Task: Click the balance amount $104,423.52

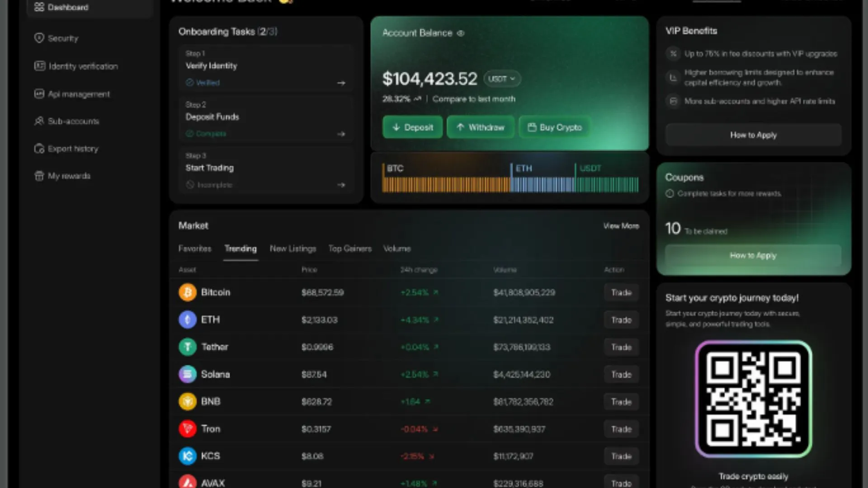Action: (429, 79)
